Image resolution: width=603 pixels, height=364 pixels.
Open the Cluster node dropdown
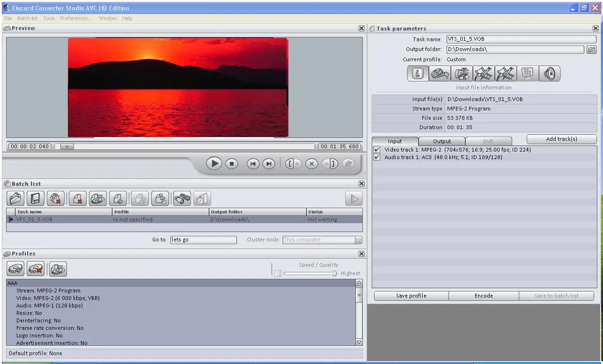[x=359, y=240]
